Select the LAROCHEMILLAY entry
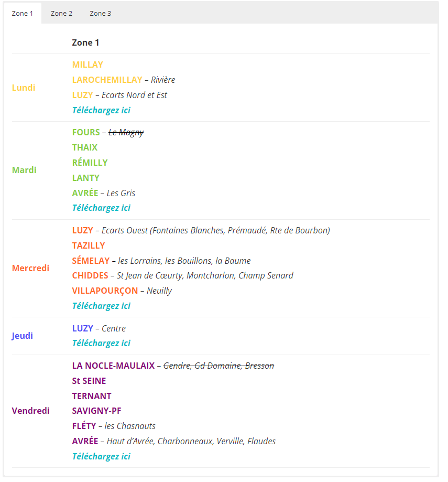 pyautogui.click(x=107, y=80)
